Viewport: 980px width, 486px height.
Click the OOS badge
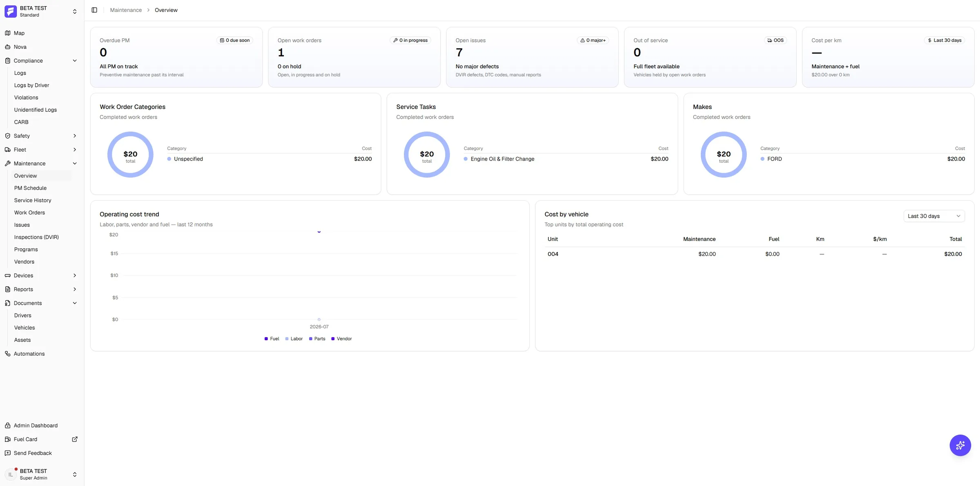pyautogui.click(x=775, y=40)
